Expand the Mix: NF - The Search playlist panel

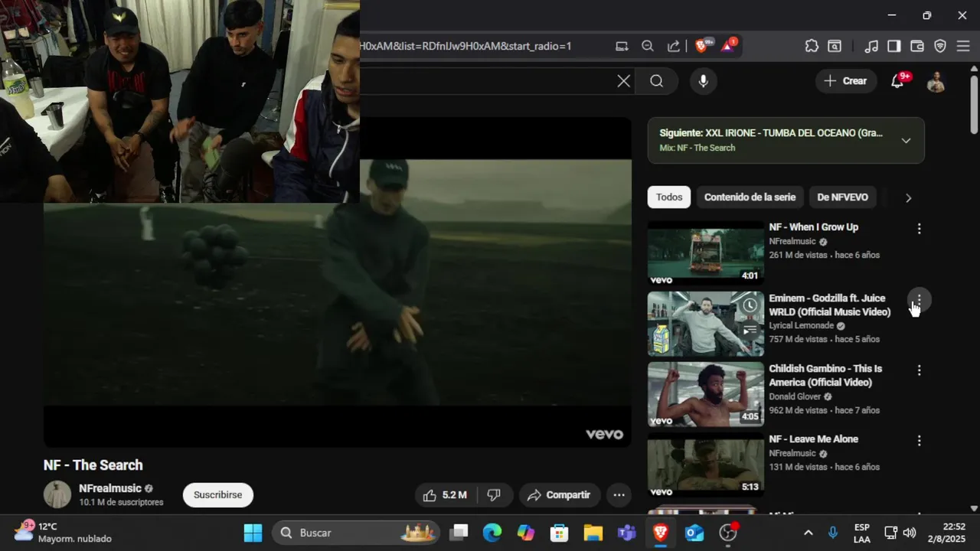906,141
